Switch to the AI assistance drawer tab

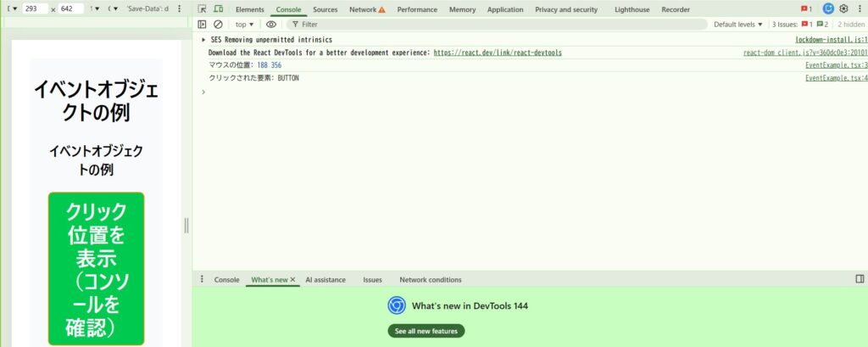point(325,280)
